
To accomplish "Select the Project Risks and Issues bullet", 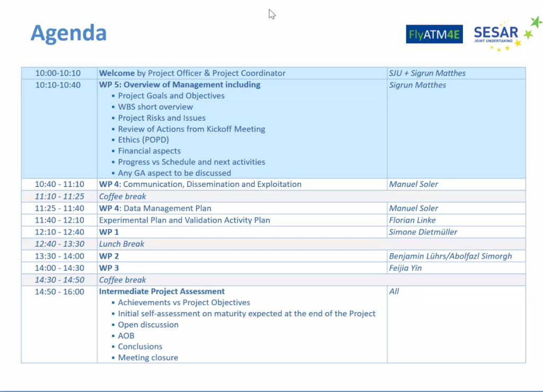I will (x=162, y=118).
